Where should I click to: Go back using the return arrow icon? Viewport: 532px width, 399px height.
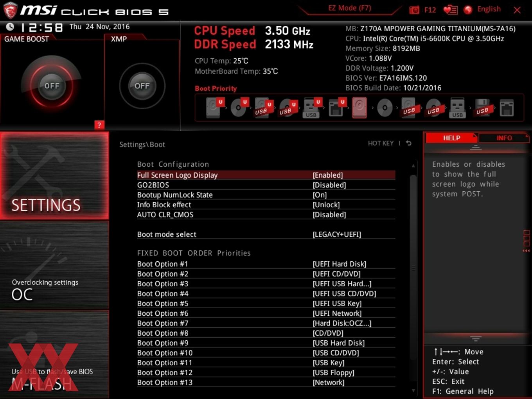pyautogui.click(x=409, y=143)
